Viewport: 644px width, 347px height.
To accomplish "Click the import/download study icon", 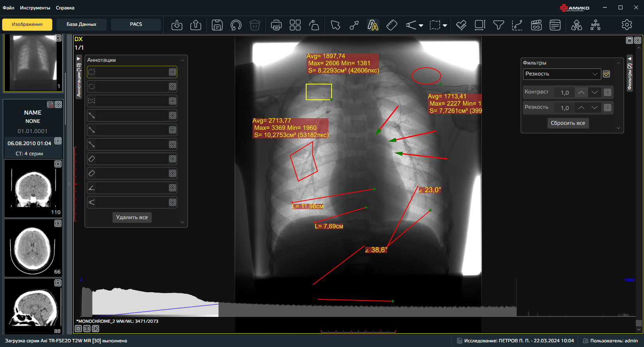I will (177, 25).
